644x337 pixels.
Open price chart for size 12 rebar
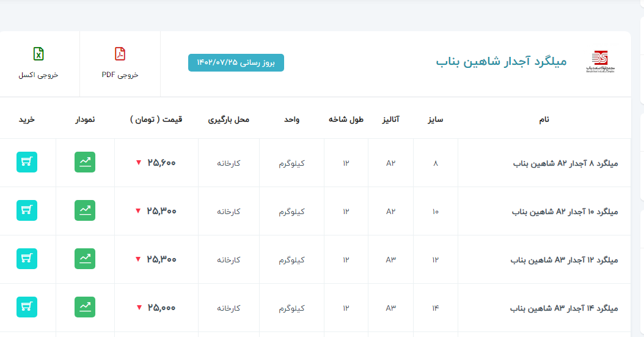click(85, 259)
